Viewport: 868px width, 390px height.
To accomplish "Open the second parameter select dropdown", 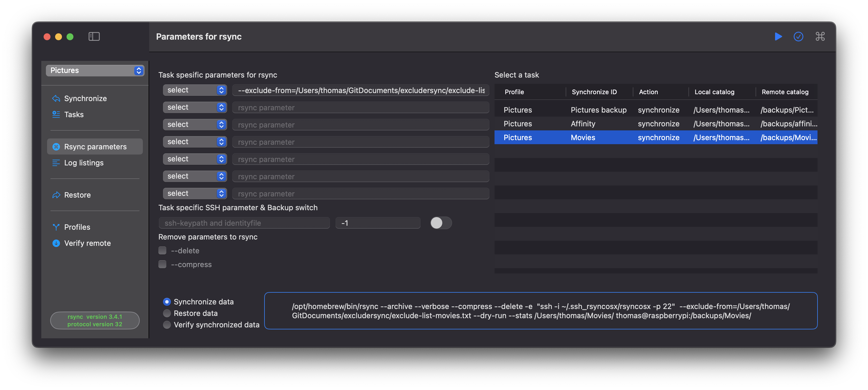I will 195,107.
